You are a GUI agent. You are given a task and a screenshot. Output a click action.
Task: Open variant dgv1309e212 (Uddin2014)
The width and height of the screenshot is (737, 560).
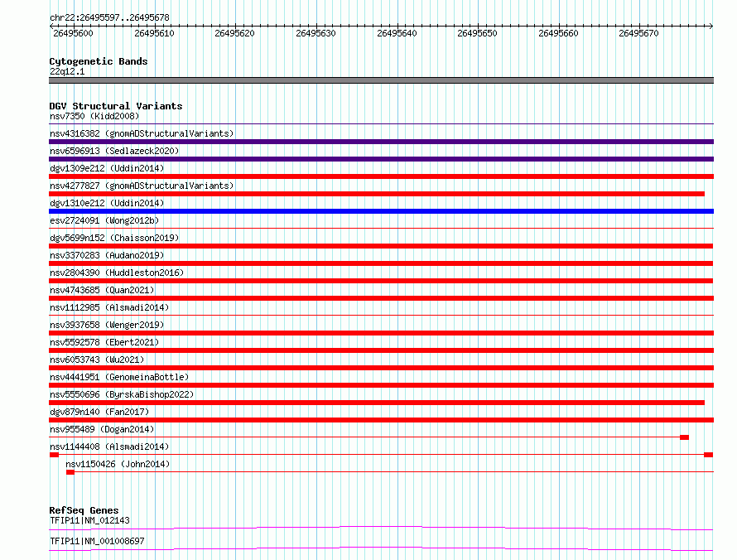tap(107, 168)
